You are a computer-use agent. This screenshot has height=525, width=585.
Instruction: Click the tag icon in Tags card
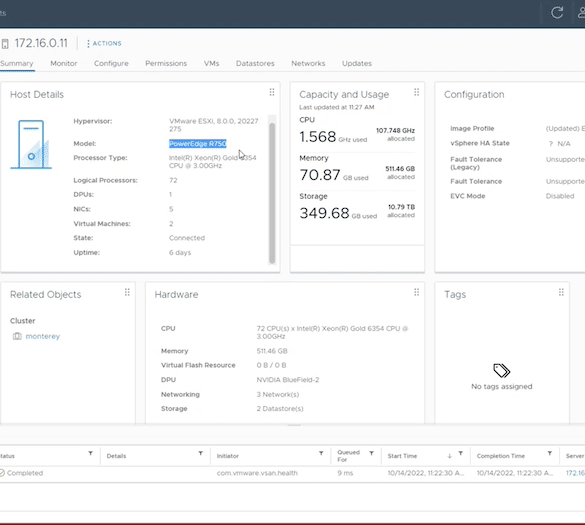click(x=501, y=371)
